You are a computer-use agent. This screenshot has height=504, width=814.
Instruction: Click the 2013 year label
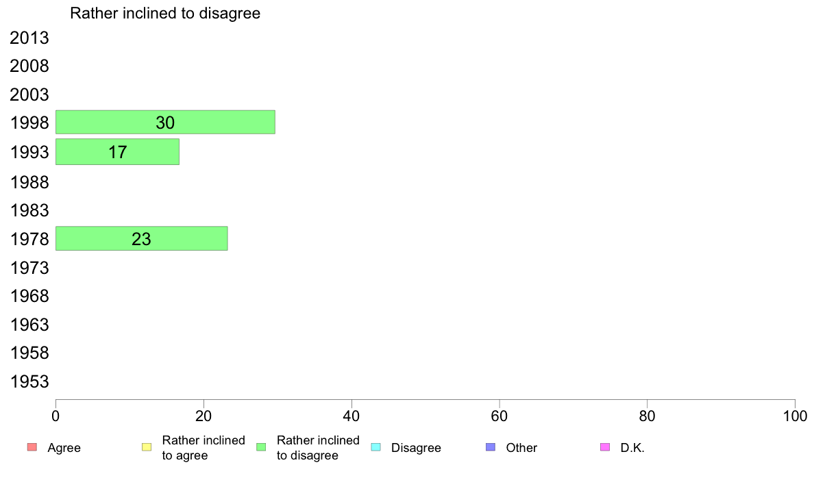click(x=29, y=38)
